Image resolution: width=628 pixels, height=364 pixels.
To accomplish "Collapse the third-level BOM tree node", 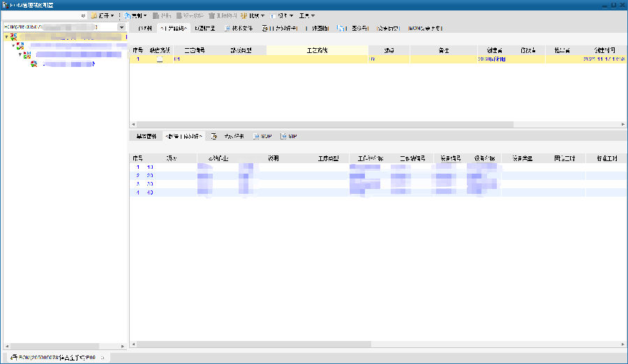I will pos(20,54).
